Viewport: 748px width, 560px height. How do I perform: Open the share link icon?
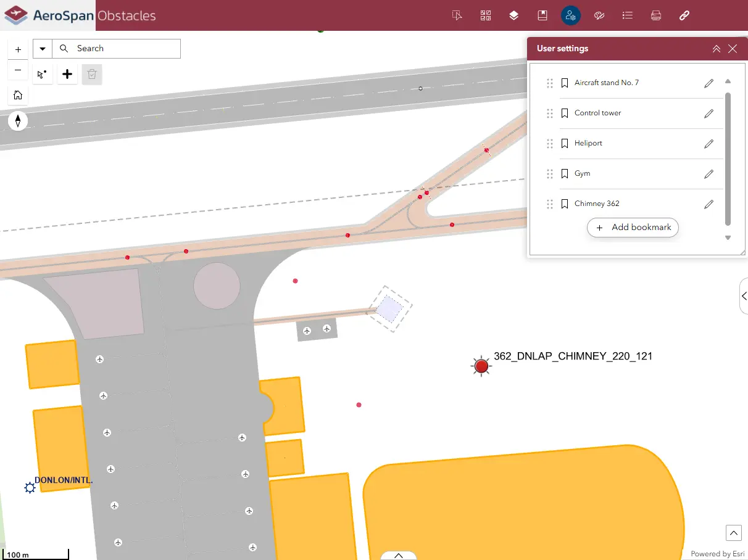click(684, 15)
